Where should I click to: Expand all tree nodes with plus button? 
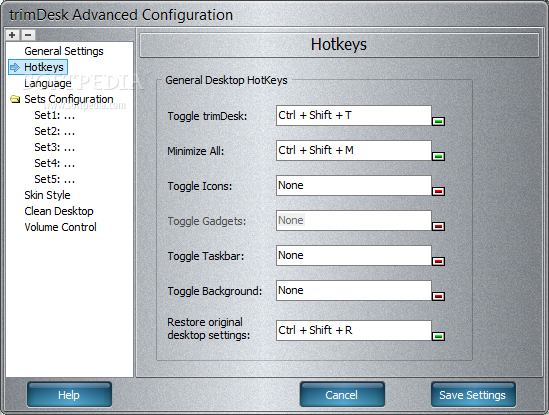[12, 35]
